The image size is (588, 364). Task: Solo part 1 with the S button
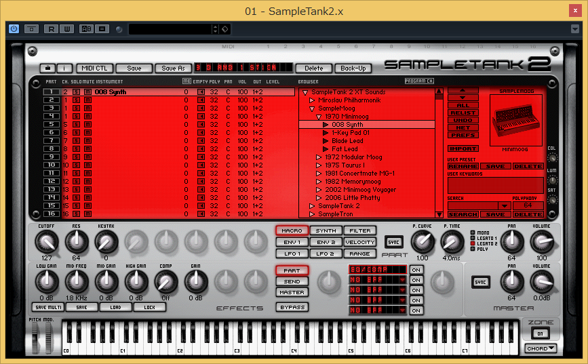tap(76, 92)
